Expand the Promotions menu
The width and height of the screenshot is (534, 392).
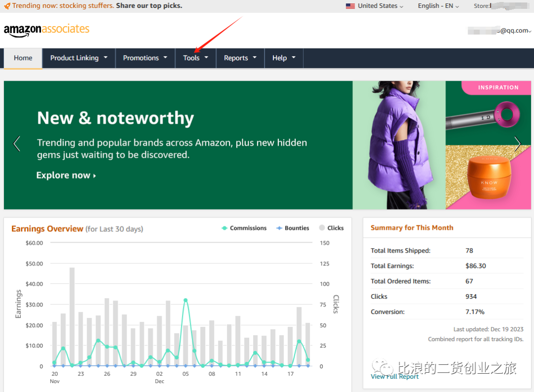[x=145, y=58]
